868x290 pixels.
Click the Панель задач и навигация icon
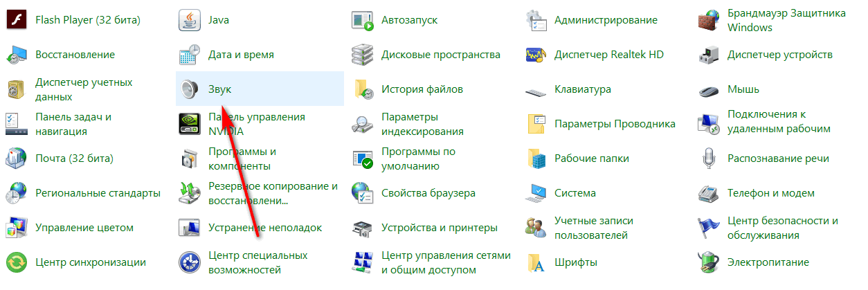(16, 124)
